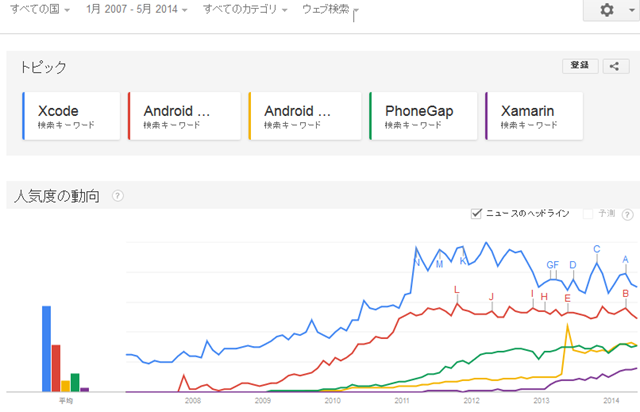This screenshot has width=640, height=412.
Task: Click the share icon button
Action: tap(616, 66)
